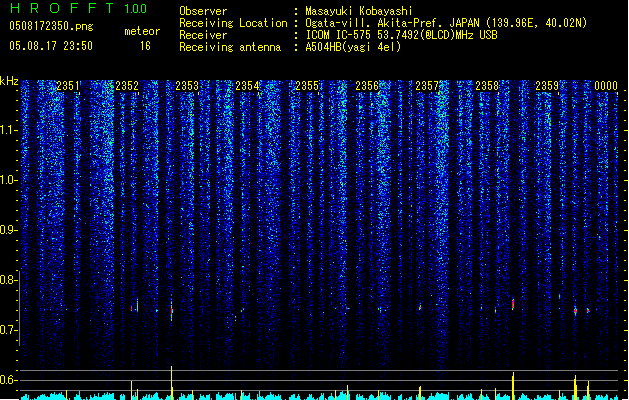Click the 2355 time marker
The height and width of the screenshot is (400, 629).
tap(307, 86)
